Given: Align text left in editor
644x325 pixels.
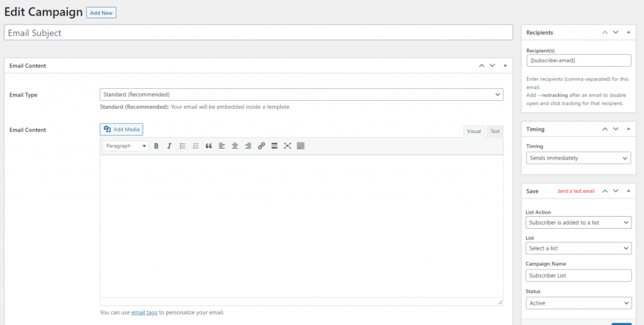Looking at the screenshot, I should (222, 145).
